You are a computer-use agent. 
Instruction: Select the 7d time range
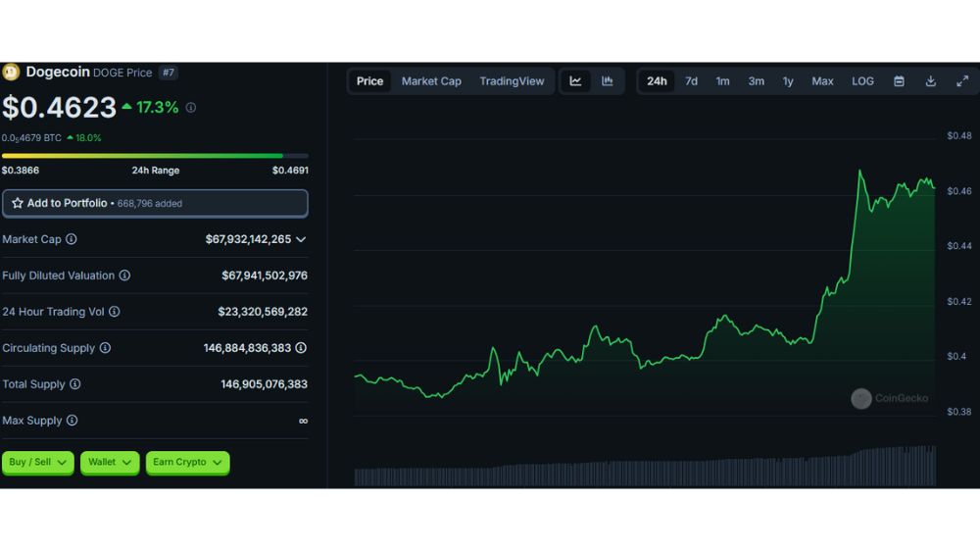[691, 81]
